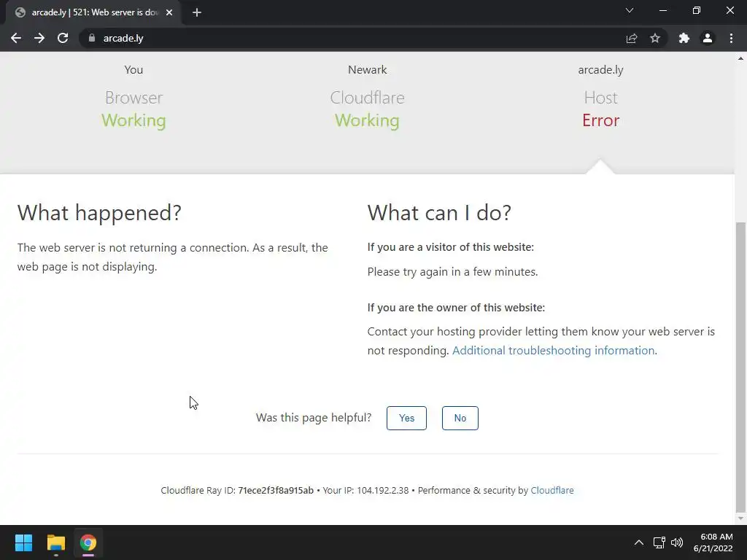The height and width of the screenshot is (560, 747).
Task: Click the Cloudflare Ray ID value
Action: click(x=276, y=491)
